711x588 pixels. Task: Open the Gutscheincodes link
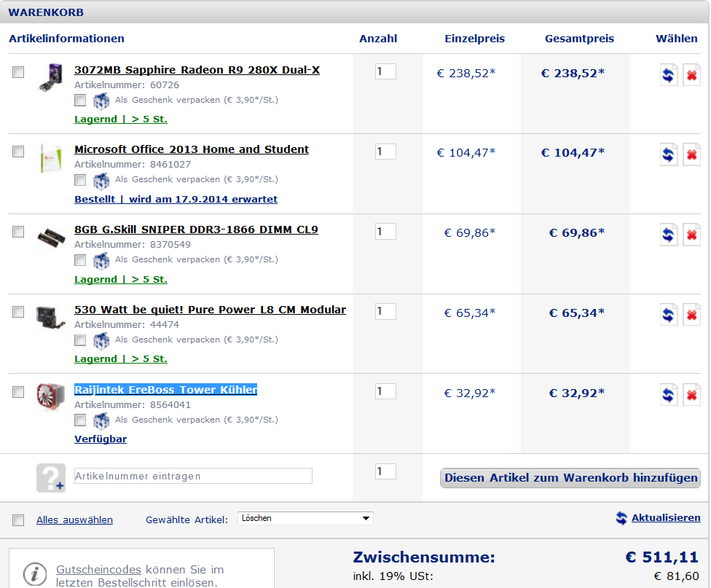click(98, 569)
